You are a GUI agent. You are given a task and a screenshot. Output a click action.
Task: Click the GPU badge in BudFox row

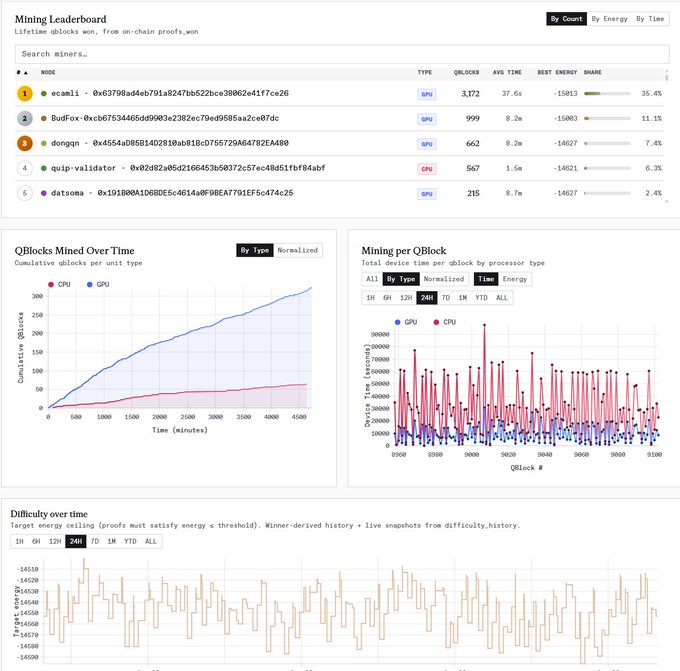coord(427,119)
